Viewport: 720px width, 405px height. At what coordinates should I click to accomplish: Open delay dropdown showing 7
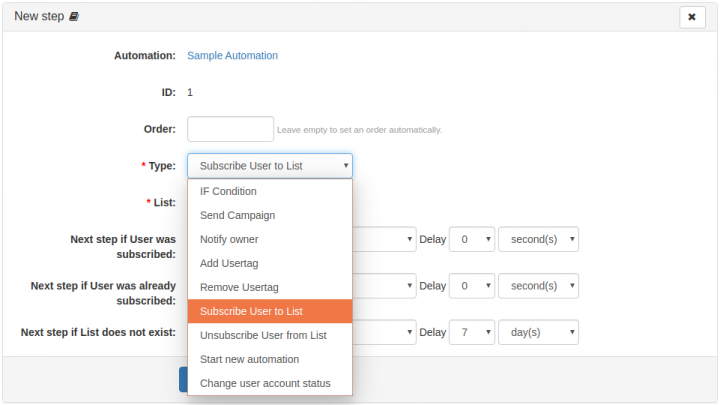pyautogui.click(x=472, y=332)
